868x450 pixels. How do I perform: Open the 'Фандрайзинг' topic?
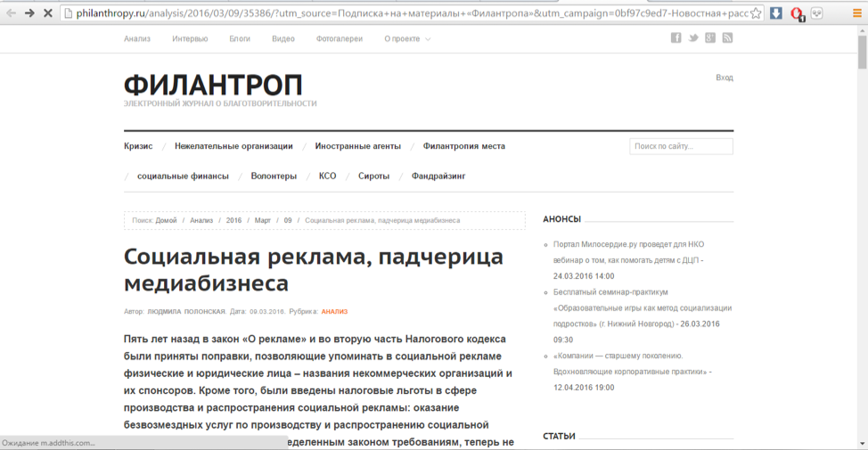[438, 176]
